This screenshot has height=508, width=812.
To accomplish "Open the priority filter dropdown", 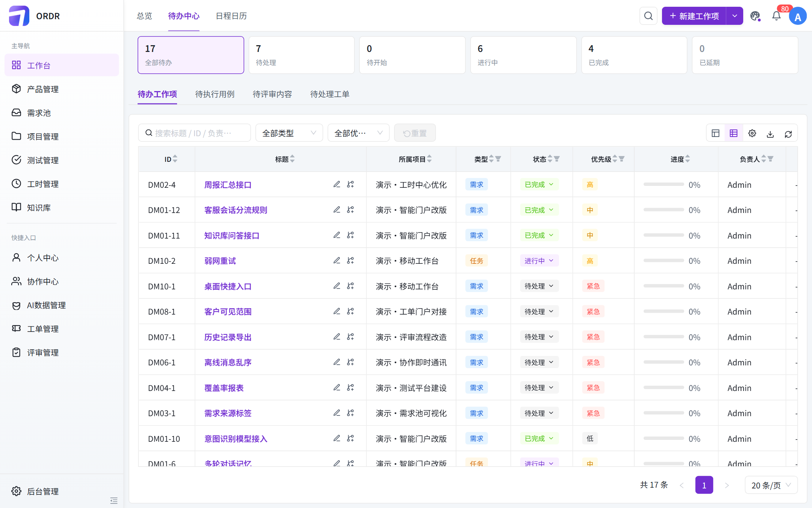I will click(x=358, y=133).
